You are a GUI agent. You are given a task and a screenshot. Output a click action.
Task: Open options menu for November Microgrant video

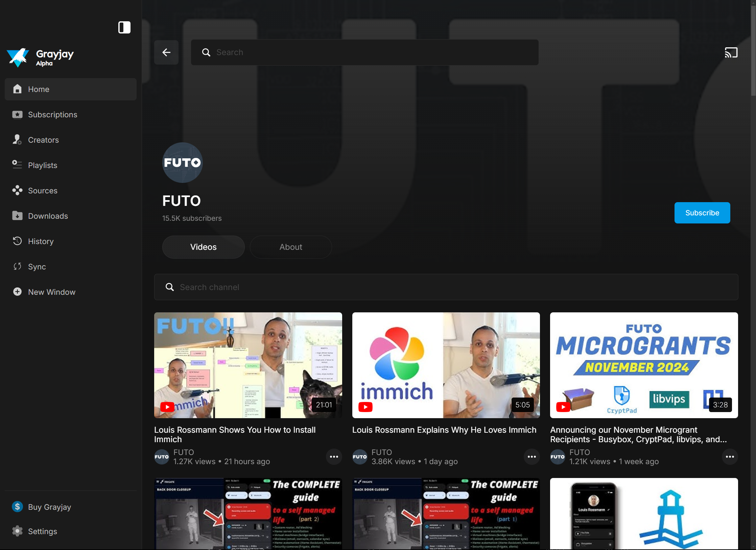coord(730,457)
